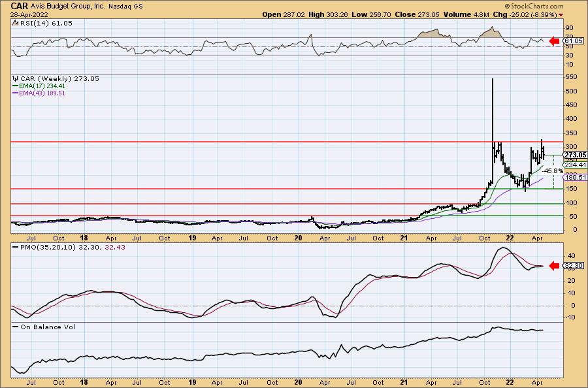Select the RSI(14) 61.05 panel label
Image resolution: width=588 pixels, height=388 pixels.
click(x=45, y=24)
